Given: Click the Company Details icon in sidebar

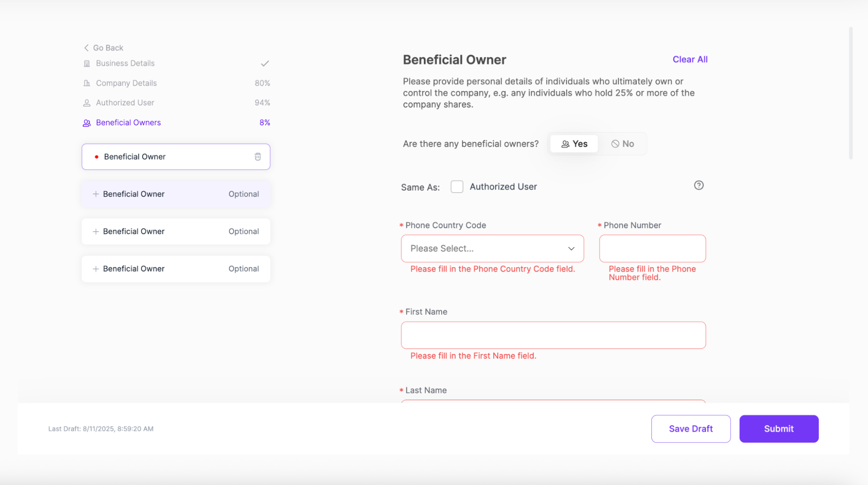Looking at the screenshot, I should click(86, 83).
